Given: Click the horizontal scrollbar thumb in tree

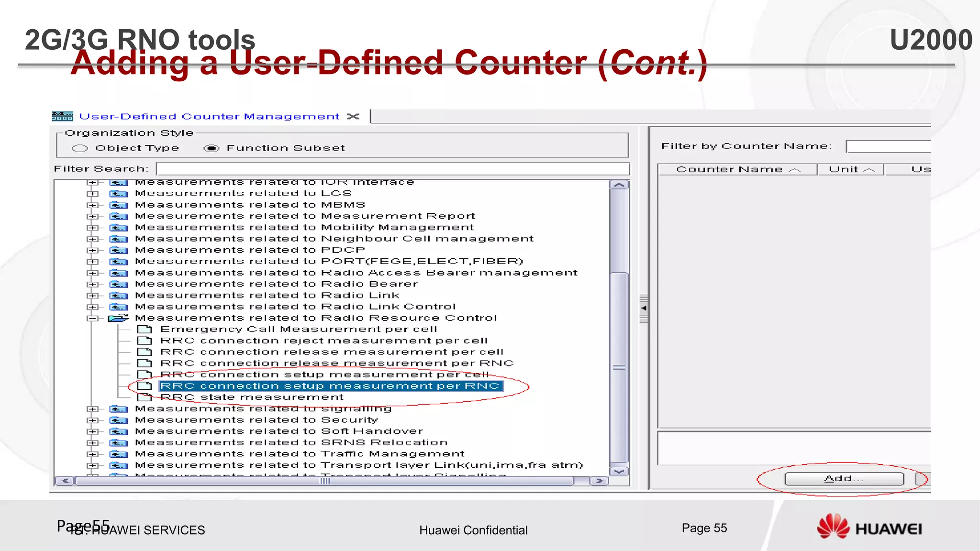Looking at the screenshot, I should pos(325,481).
